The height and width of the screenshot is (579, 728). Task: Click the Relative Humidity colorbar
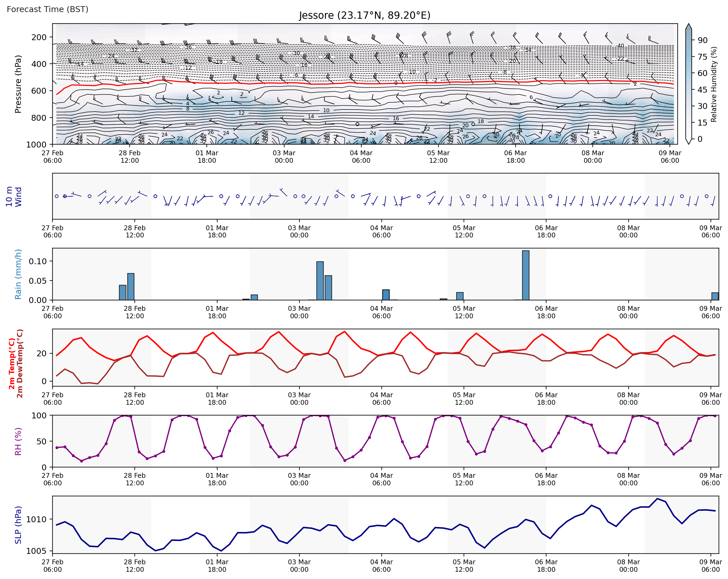689,84
